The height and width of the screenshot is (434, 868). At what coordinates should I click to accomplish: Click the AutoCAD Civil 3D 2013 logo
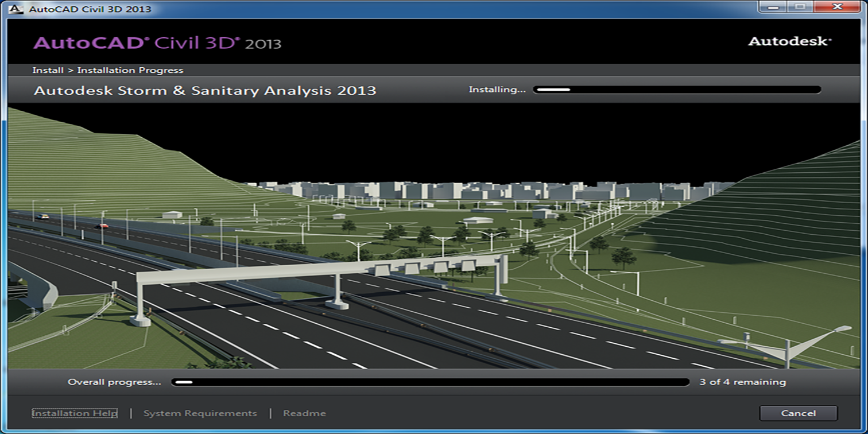tap(157, 43)
